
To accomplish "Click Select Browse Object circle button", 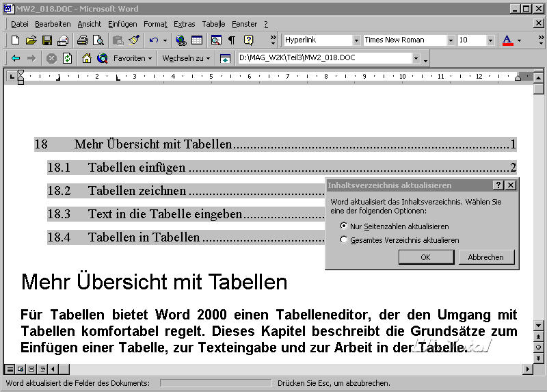I will (539, 348).
